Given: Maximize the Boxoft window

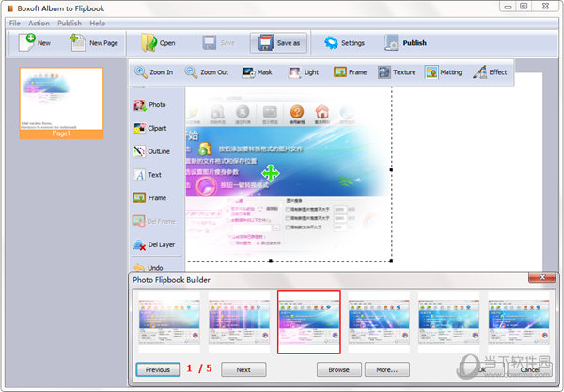Looking at the screenshot, I should (524, 7).
